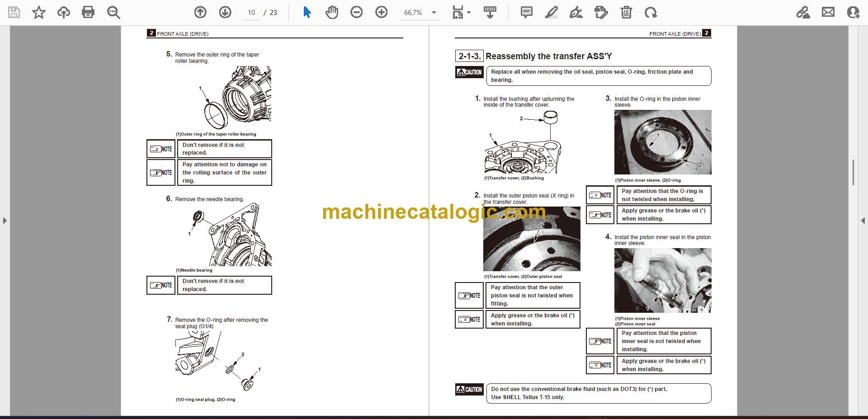Viewport: 868px width, 419px height.
Task: Go to the previous page
Action: [x=200, y=12]
